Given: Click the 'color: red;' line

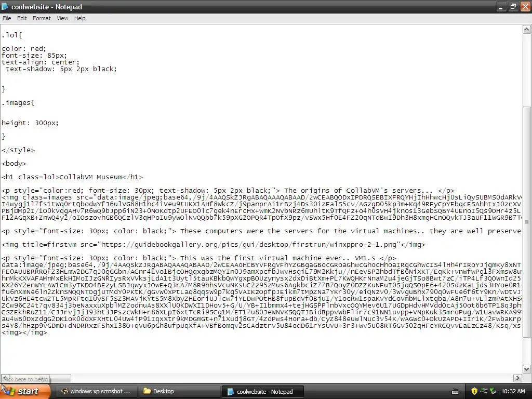Looking at the screenshot, I should pyautogui.click(x=24, y=48).
